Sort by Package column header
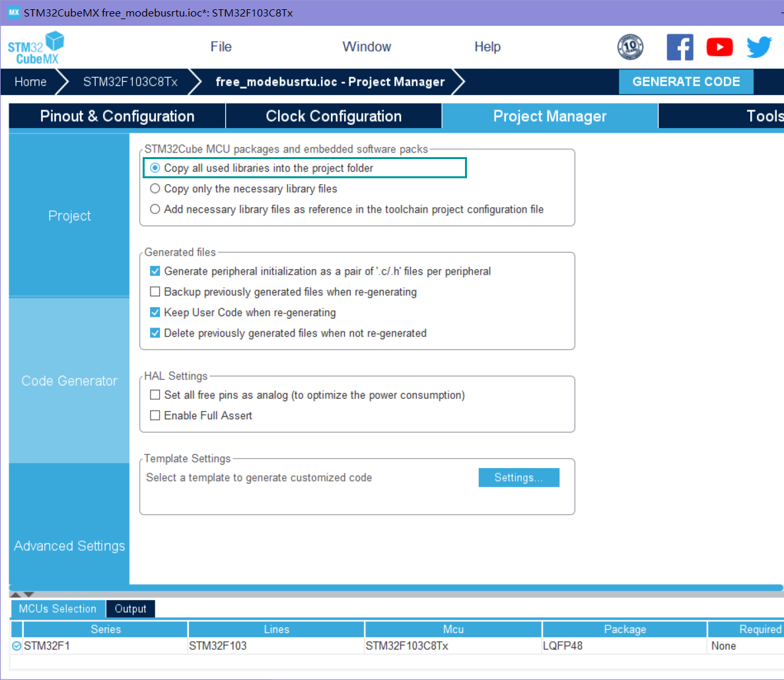 625,629
